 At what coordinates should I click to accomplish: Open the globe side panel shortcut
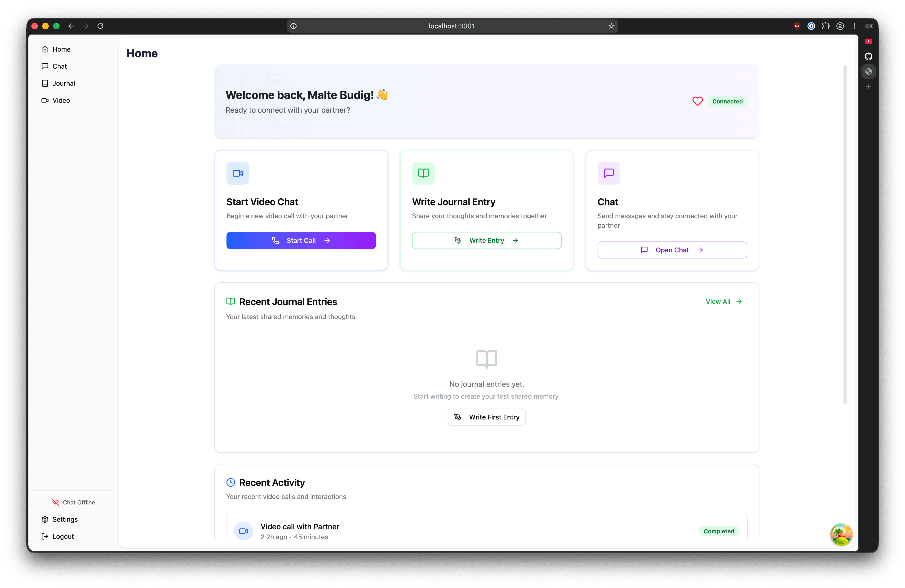pos(869,71)
